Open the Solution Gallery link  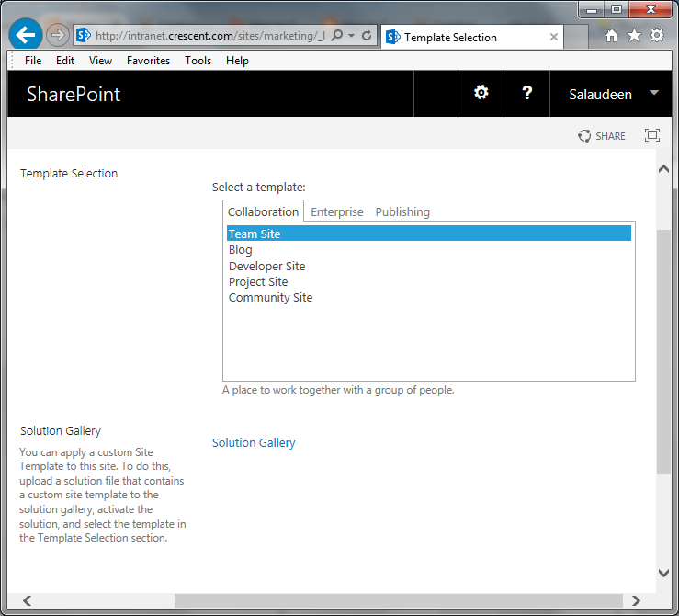tap(254, 443)
